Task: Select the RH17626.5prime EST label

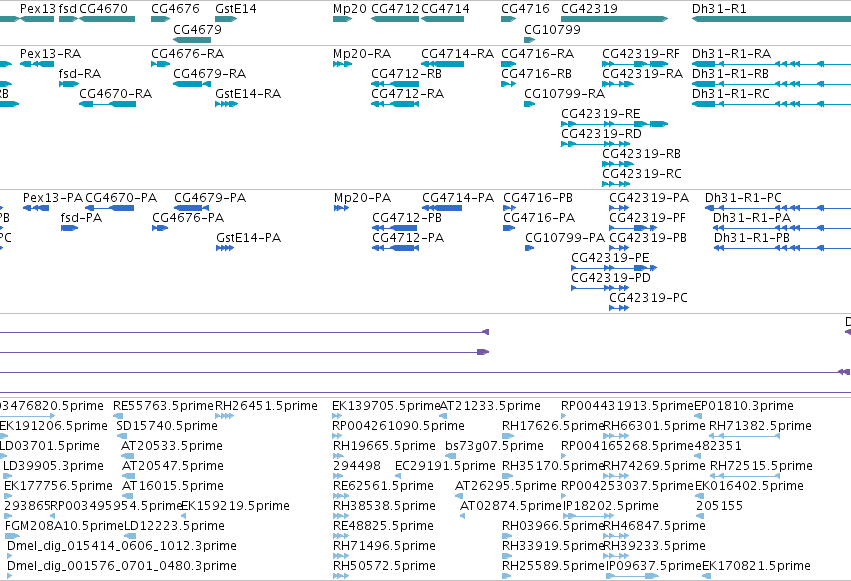Action: pos(553,426)
